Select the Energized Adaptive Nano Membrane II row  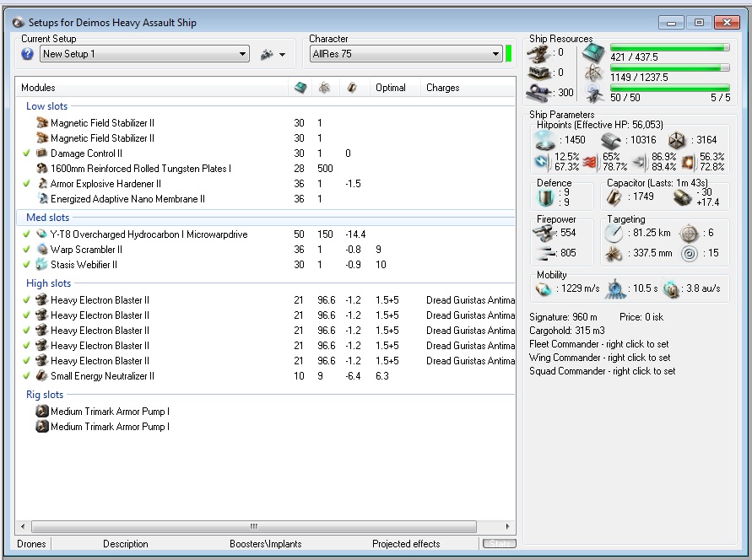[x=266, y=199]
